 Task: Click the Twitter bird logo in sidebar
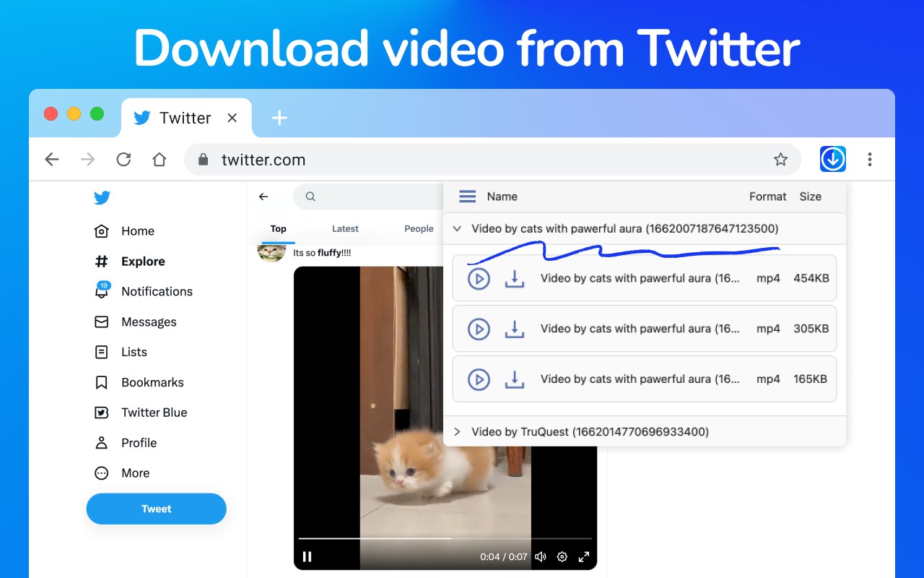(102, 198)
